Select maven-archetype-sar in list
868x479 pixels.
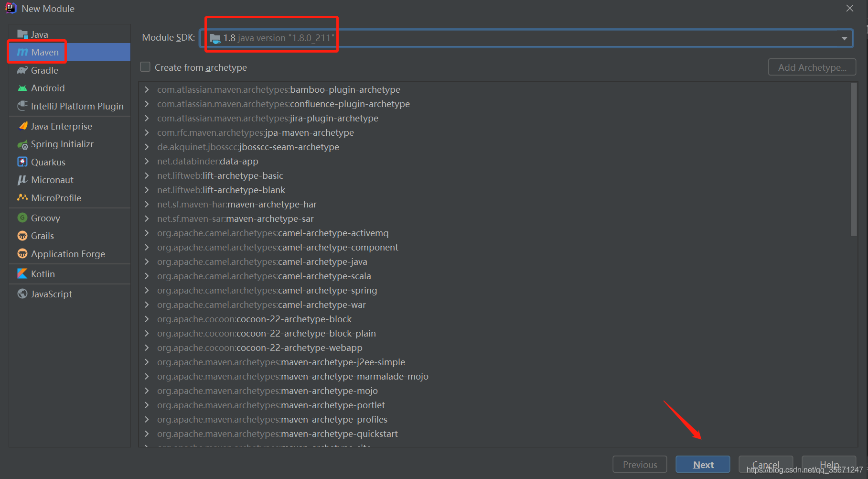495,218
